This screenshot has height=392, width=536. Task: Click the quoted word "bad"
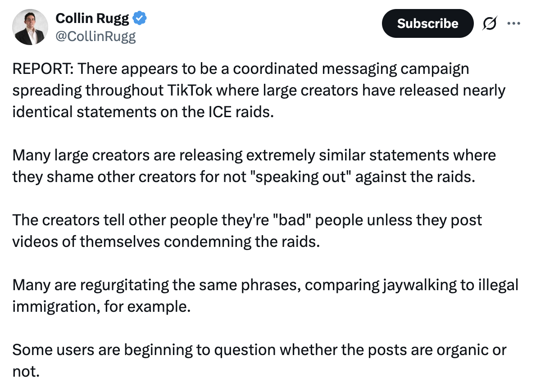[x=292, y=220]
